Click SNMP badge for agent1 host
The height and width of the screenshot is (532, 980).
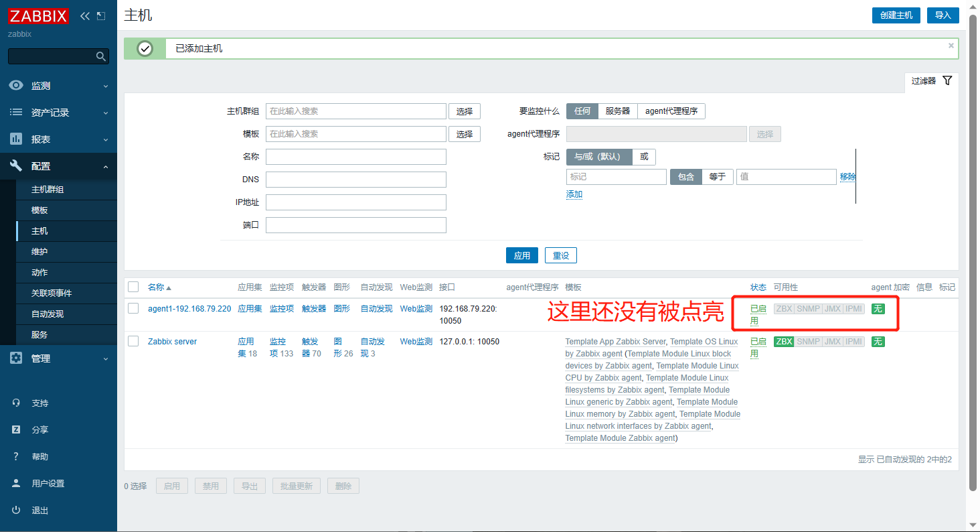point(808,309)
